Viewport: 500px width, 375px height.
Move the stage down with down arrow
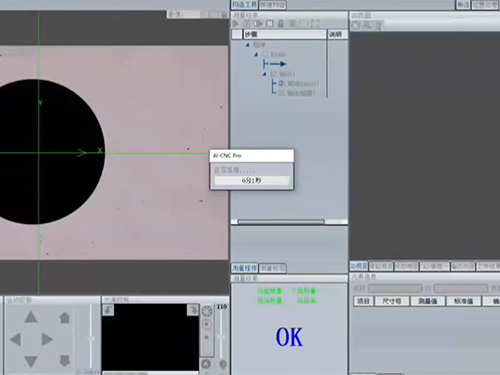click(x=31, y=361)
